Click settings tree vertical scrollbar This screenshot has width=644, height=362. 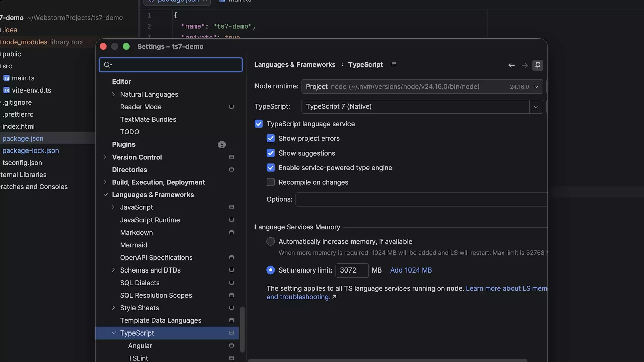point(242,329)
